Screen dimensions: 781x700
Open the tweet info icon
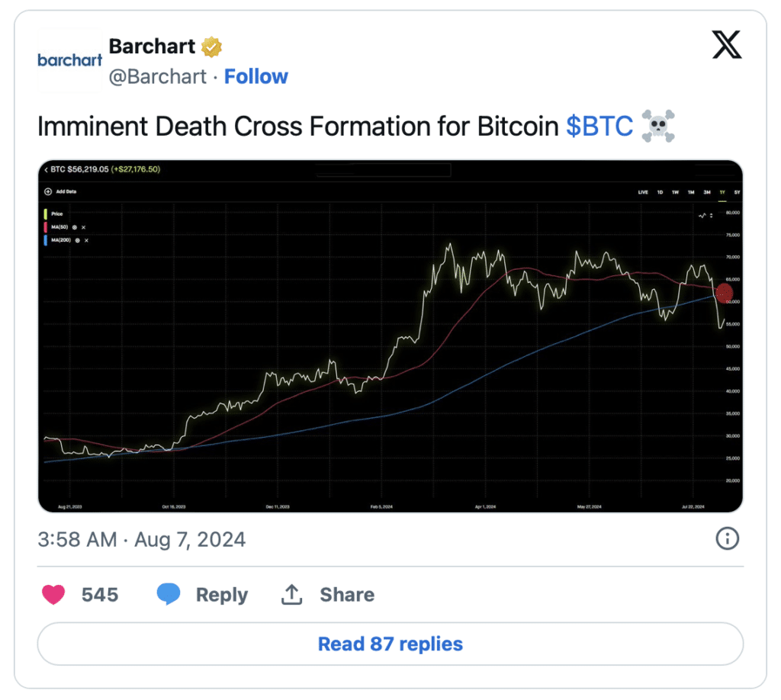pos(727,539)
